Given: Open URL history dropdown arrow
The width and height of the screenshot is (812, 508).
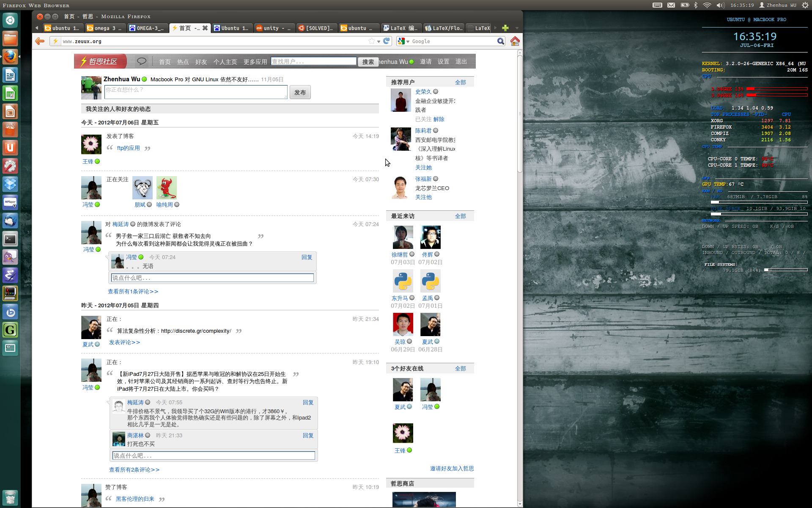Looking at the screenshot, I should tap(379, 41).
